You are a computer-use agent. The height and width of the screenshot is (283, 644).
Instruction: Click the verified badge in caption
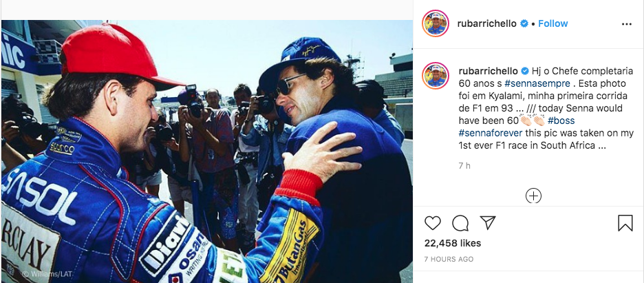coord(524,71)
